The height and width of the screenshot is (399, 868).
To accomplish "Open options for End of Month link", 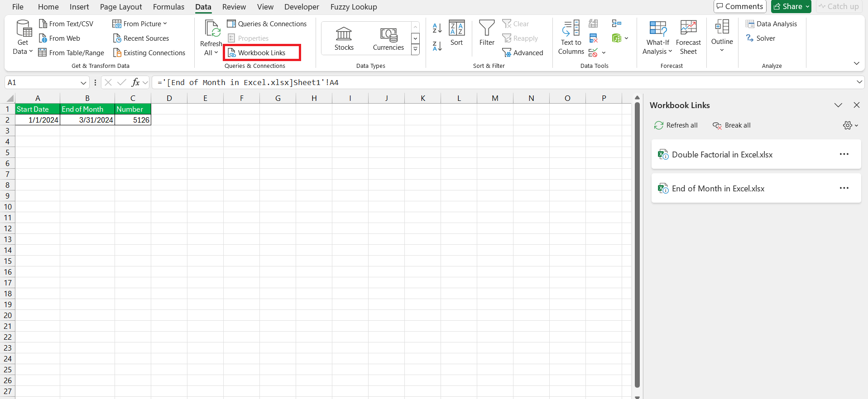I will pyautogui.click(x=844, y=188).
